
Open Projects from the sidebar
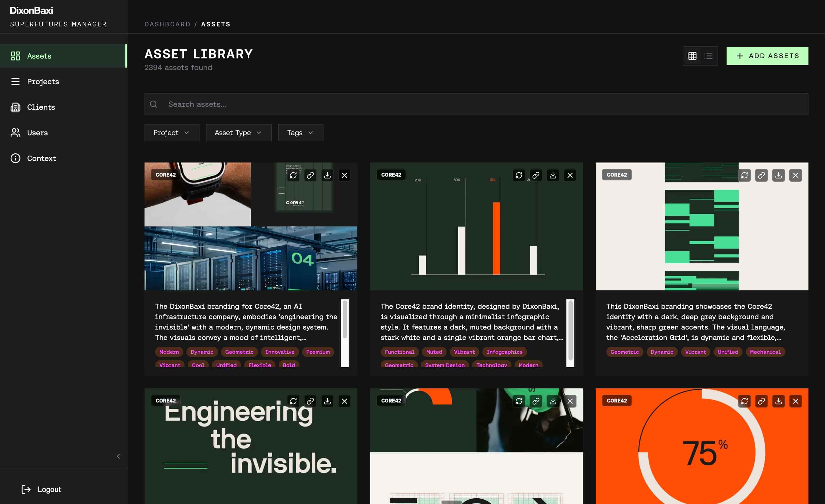tap(63, 82)
